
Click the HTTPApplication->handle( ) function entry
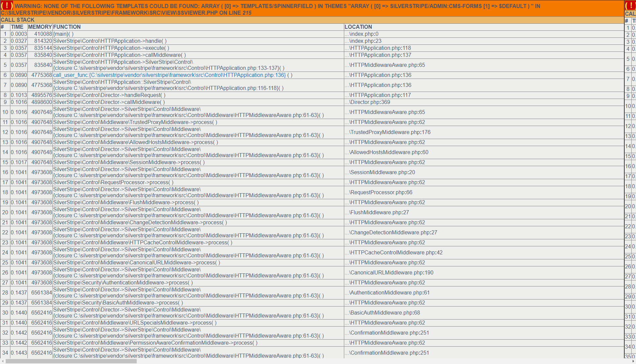point(110,41)
